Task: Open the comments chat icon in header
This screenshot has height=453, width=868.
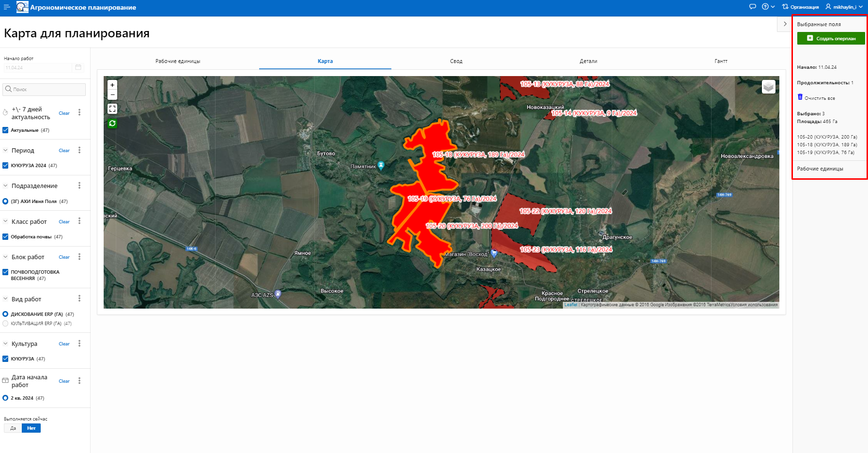Action: (752, 7)
